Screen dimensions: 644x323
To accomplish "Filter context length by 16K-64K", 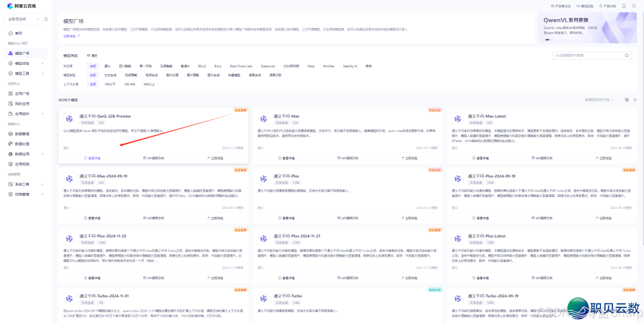I will pos(130,84).
